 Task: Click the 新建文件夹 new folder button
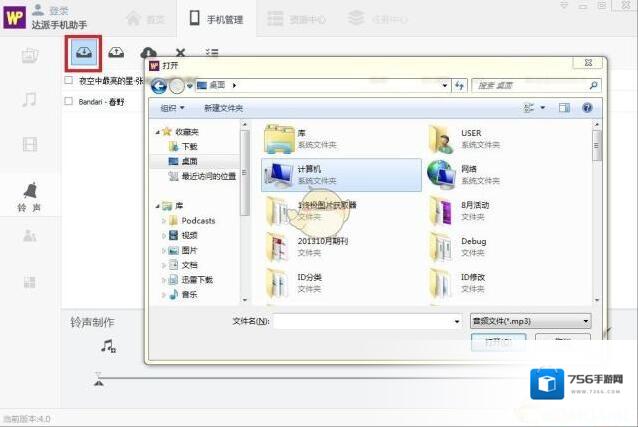click(224, 108)
